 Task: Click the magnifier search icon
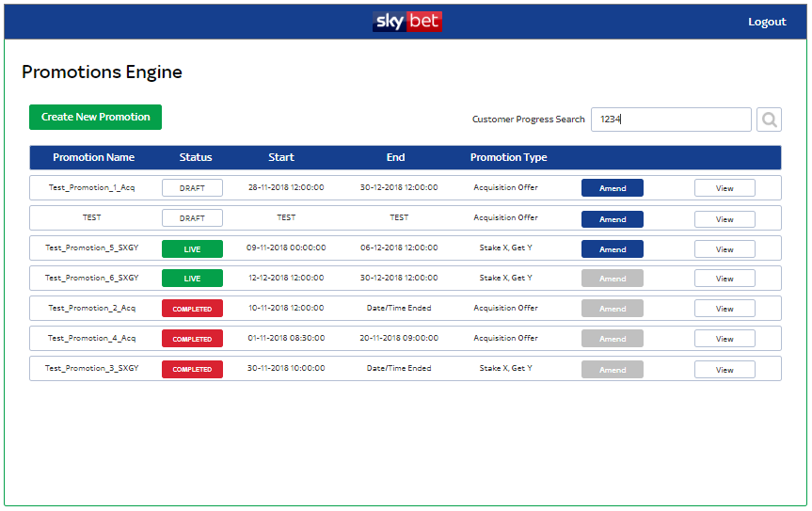click(x=769, y=120)
